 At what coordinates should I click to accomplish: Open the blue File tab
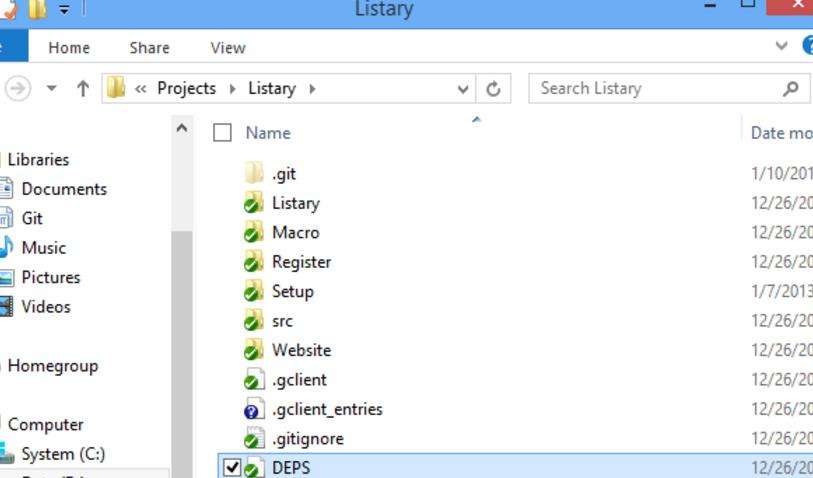[x=14, y=46]
